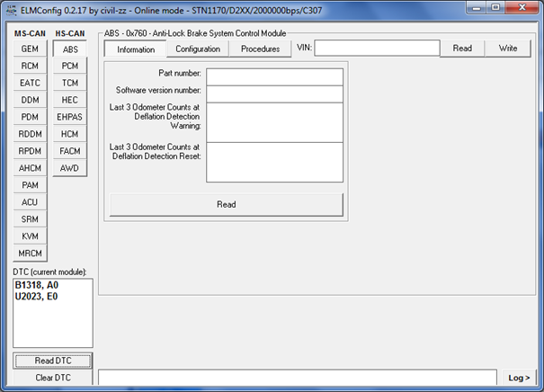This screenshot has height=392, width=544.
Task: Select the EHPAS module
Action: click(x=70, y=117)
